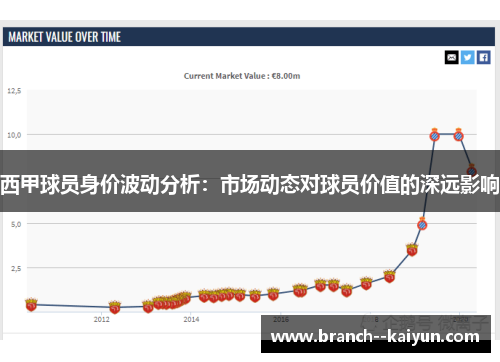Click the 12,5 y-axis label
This screenshot has height=362, width=500.
click(14, 91)
